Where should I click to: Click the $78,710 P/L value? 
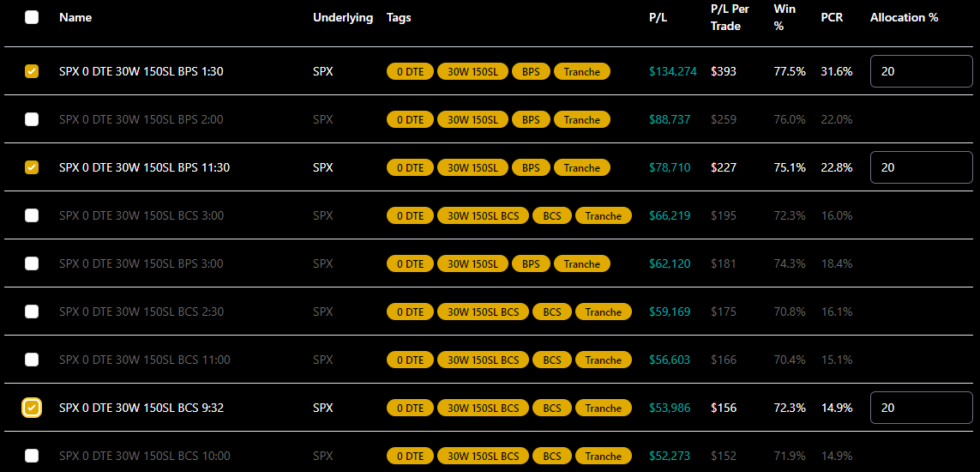(670, 167)
